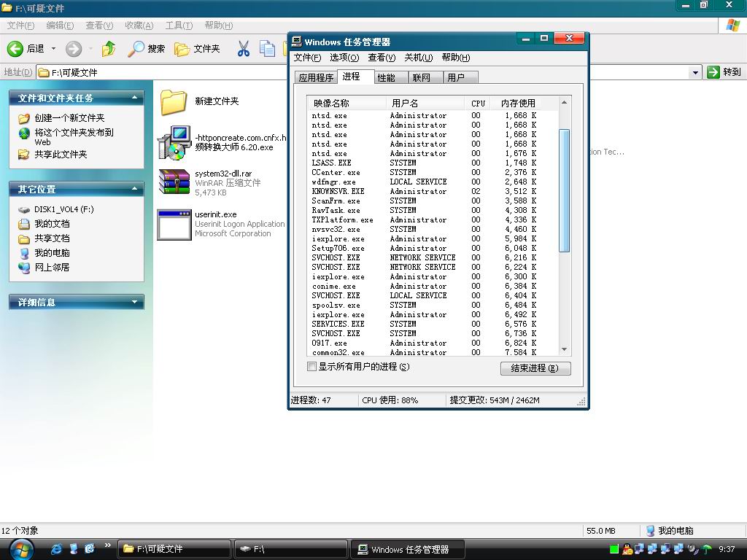Expand the address bar dropdown
The height and width of the screenshot is (560, 747).
point(695,72)
